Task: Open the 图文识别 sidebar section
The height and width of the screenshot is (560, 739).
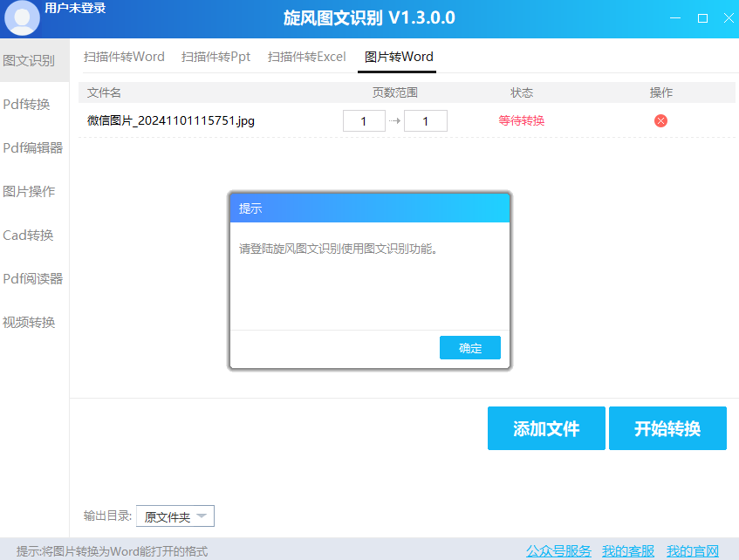Action: [x=34, y=60]
